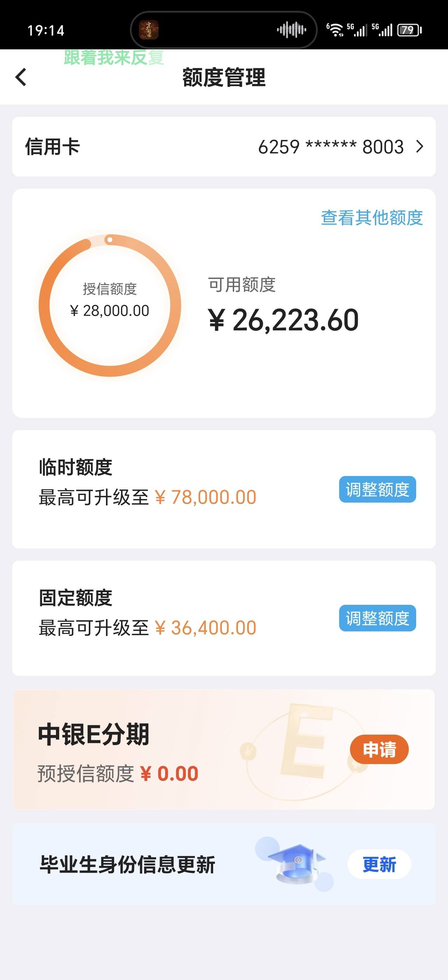
Task: Click the white dot on the ring
Action: point(110,240)
